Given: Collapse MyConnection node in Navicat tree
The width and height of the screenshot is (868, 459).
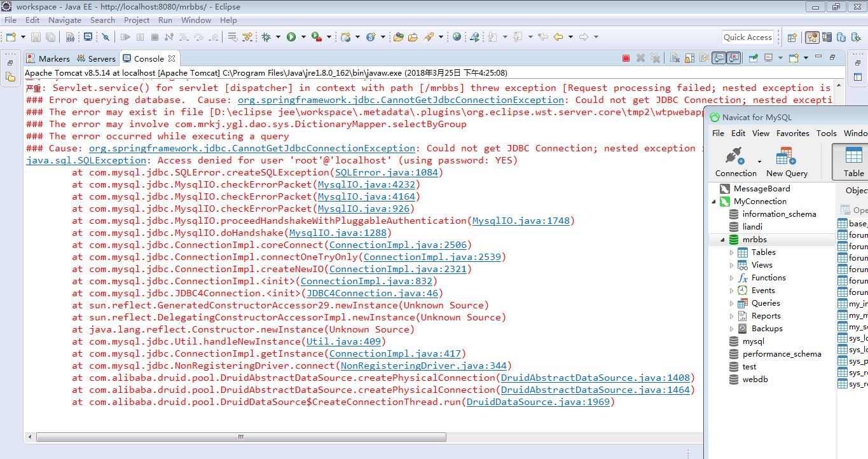Looking at the screenshot, I should [713, 202].
